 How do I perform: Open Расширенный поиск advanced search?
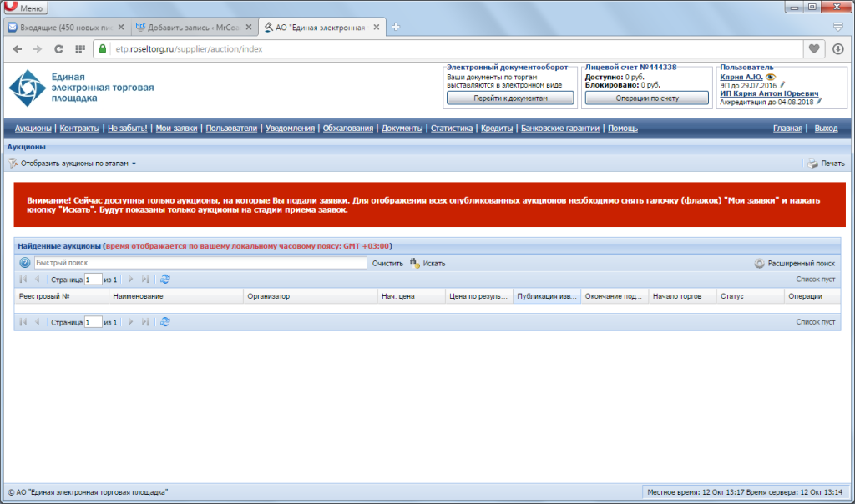point(795,263)
